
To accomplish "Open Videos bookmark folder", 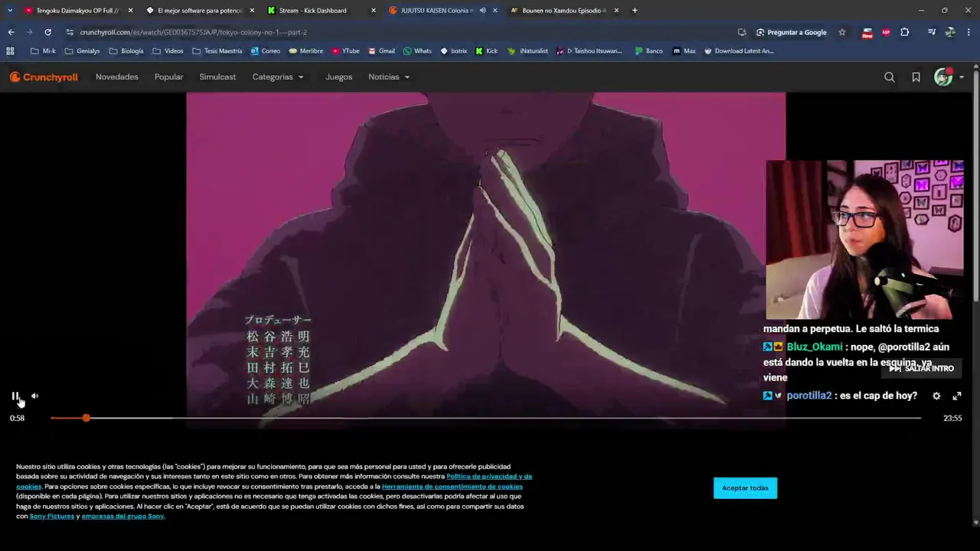I will (x=168, y=51).
